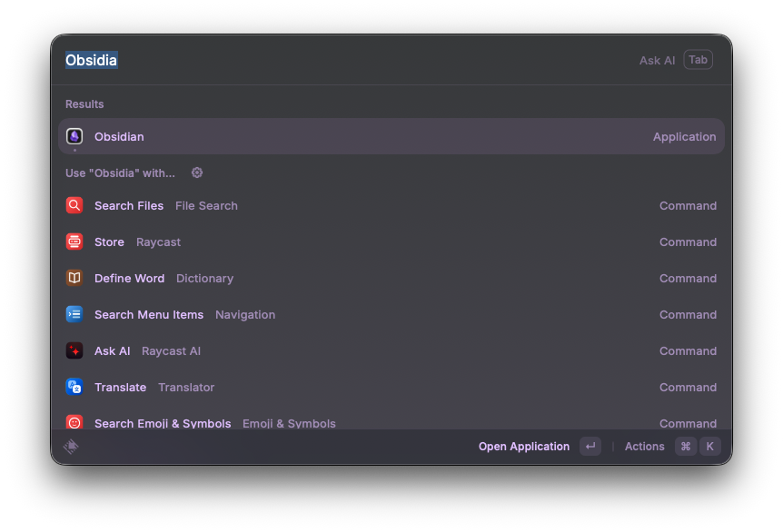Open fallback settings gear next to Use with
This screenshot has height=532, width=783.
click(x=197, y=172)
